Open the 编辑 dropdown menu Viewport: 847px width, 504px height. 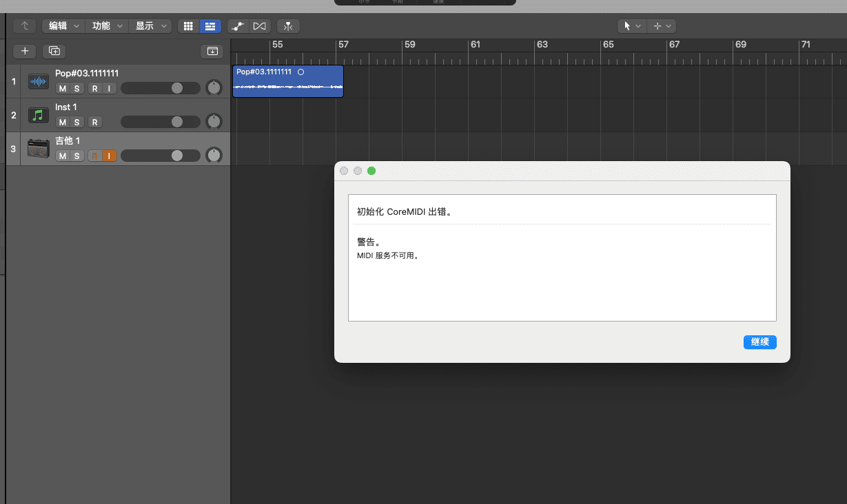point(63,26)
